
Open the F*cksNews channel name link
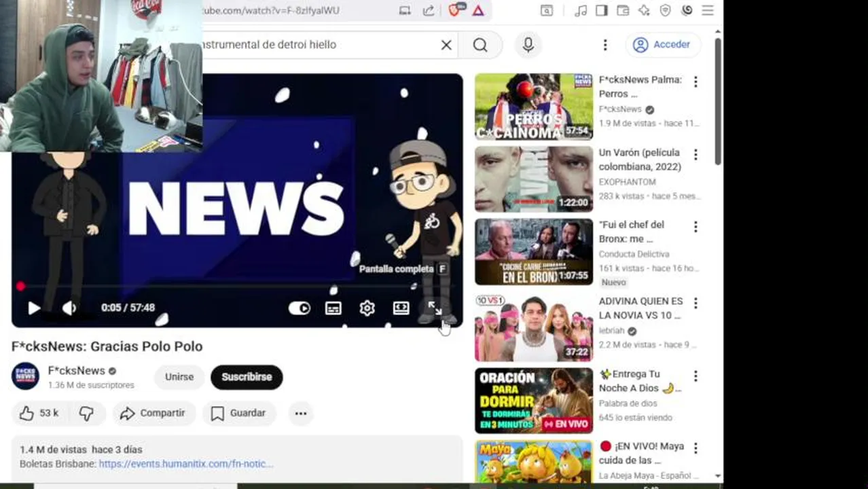76,371
